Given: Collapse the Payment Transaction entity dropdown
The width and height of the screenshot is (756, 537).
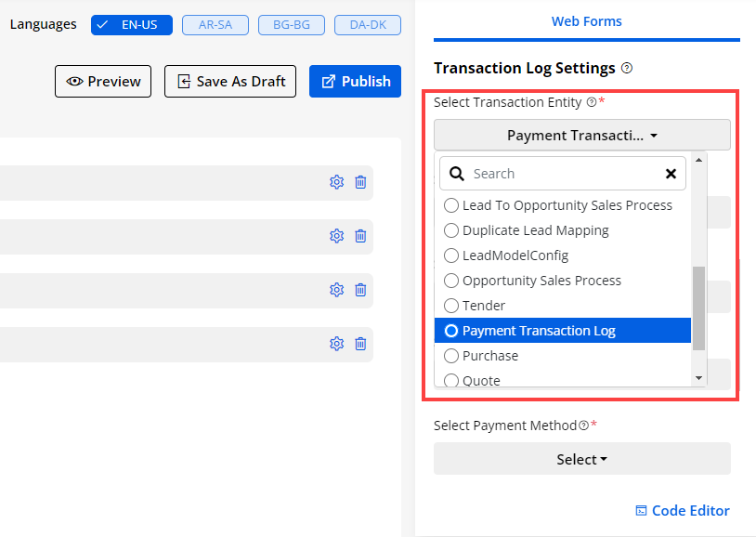Looking at the screenshot, I should (x=581, y=136).
